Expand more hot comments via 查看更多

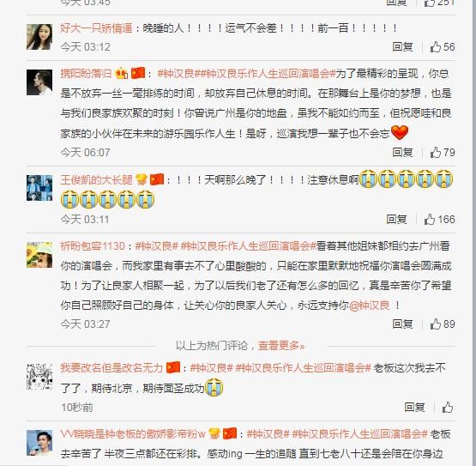coord(281,346)
